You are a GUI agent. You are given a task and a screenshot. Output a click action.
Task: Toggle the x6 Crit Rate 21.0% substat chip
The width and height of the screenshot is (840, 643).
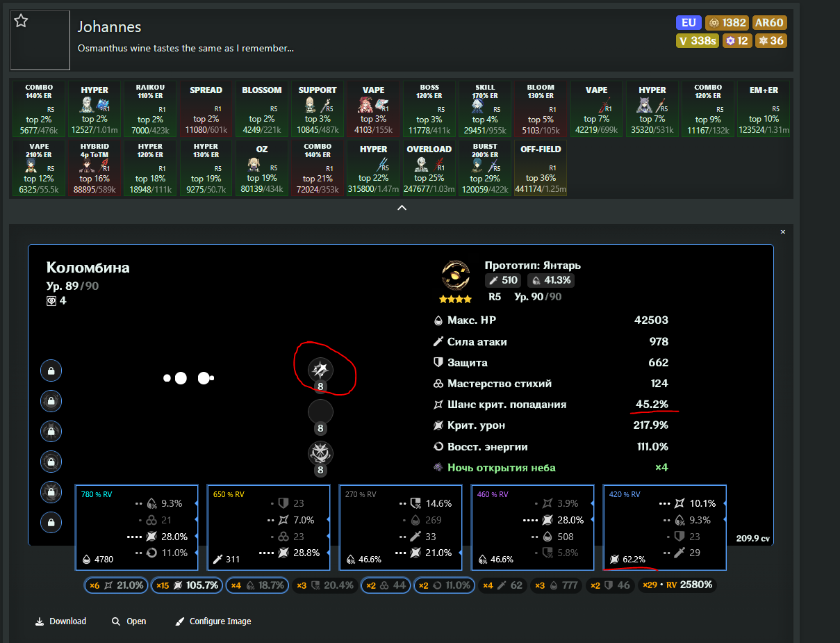coord(116,585)
